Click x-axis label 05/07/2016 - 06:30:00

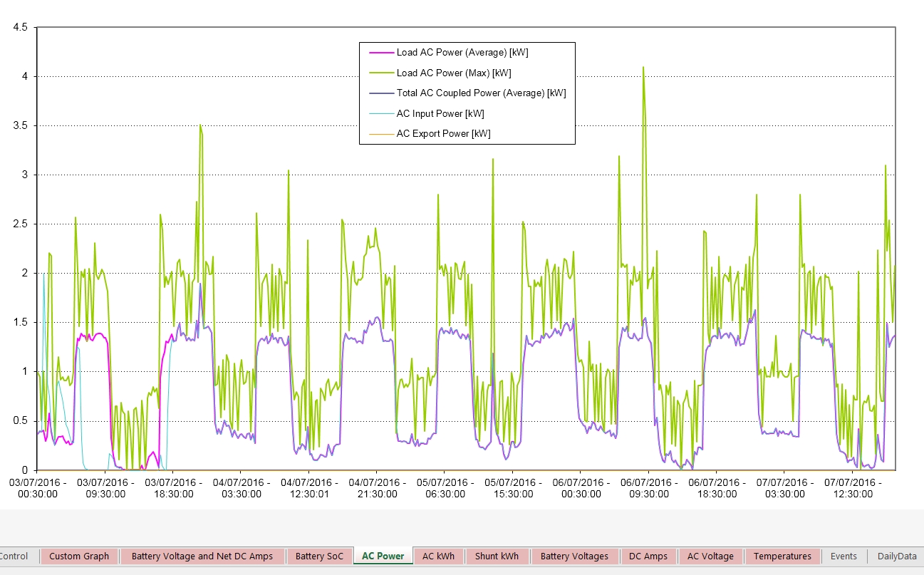click(445, 488)
